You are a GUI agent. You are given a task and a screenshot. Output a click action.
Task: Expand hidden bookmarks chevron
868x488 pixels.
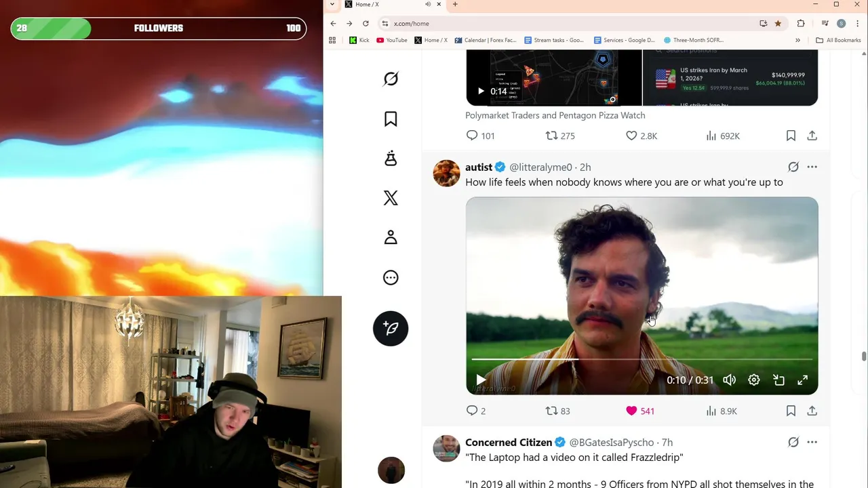(797, 40)
